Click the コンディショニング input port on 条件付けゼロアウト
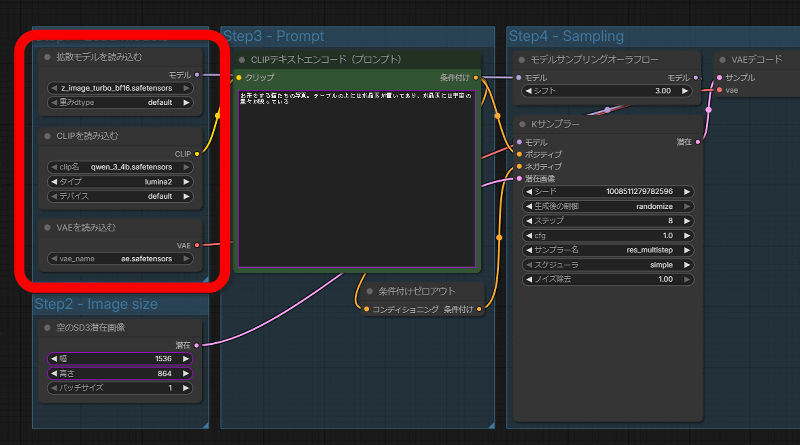This screenshot has height=445, width=800. (x=365, y=309)
